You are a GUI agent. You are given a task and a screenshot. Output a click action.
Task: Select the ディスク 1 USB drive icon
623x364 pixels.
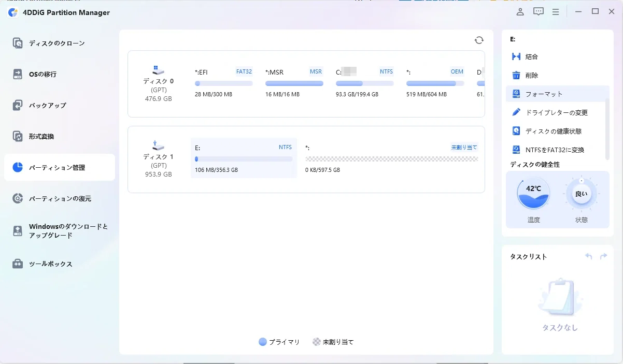pos(158,145)
